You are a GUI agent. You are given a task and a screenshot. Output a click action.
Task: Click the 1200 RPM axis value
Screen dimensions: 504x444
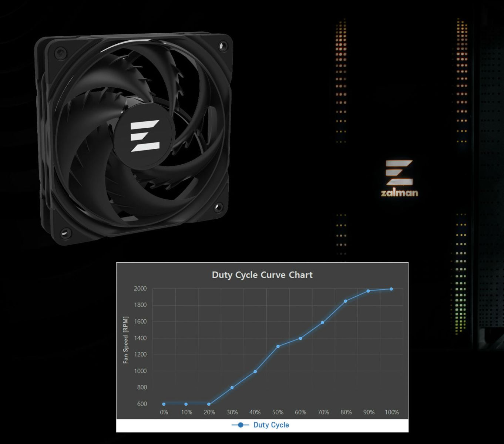coord(140,354)
